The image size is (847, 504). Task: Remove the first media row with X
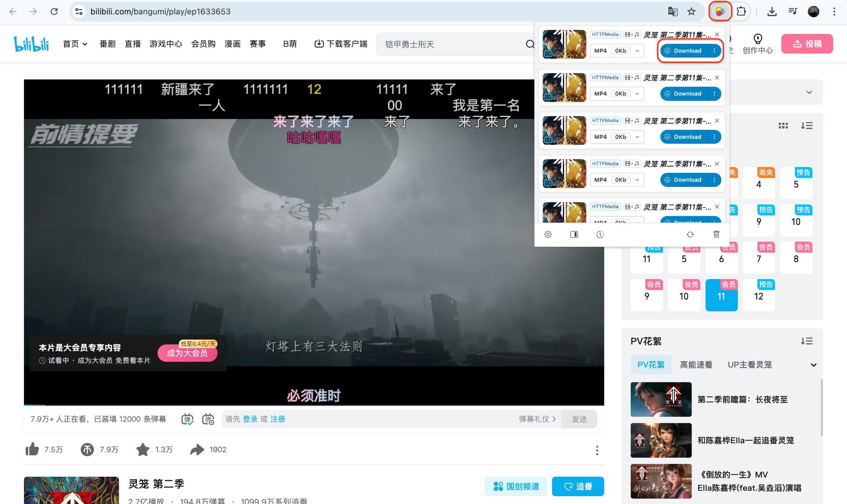717,34
